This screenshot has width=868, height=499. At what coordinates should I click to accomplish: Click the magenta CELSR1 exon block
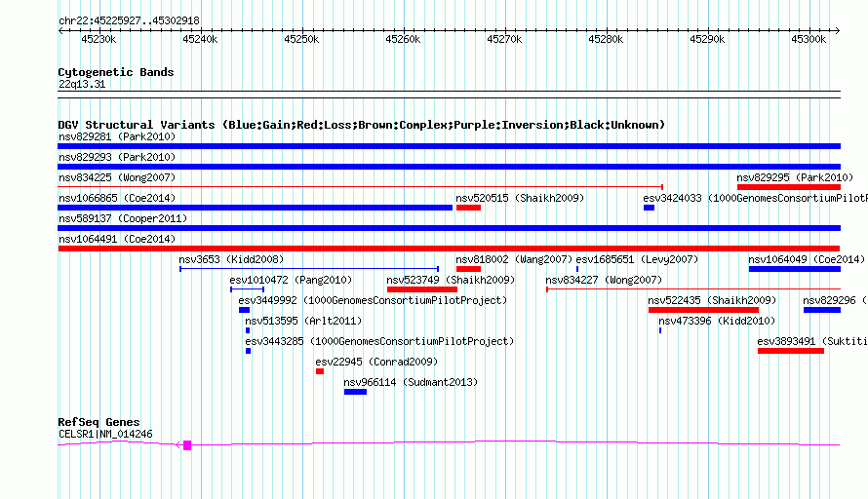click(x=187, y=444)
